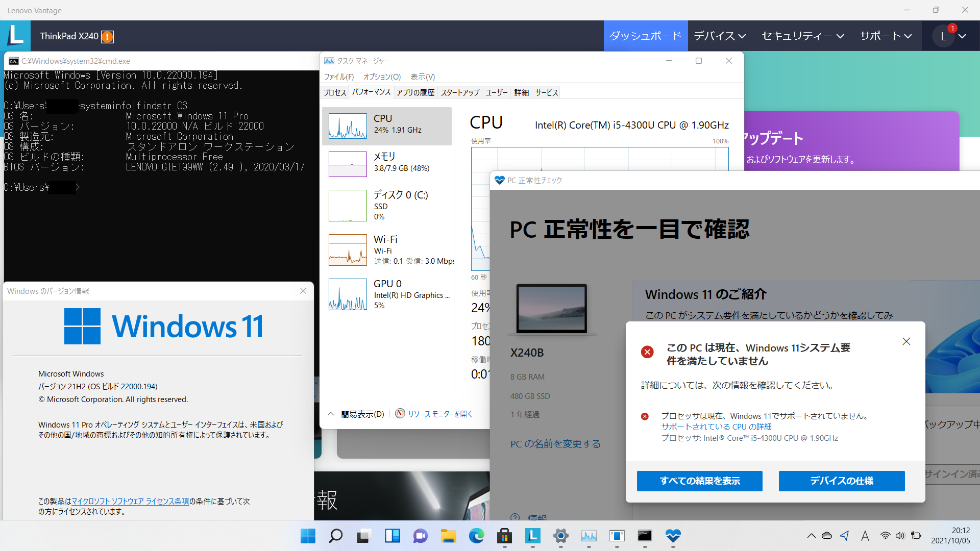980x551 pixels.
Task: Click the PC Health Check heart icon in the taskbar
Action: pos(673,536)
